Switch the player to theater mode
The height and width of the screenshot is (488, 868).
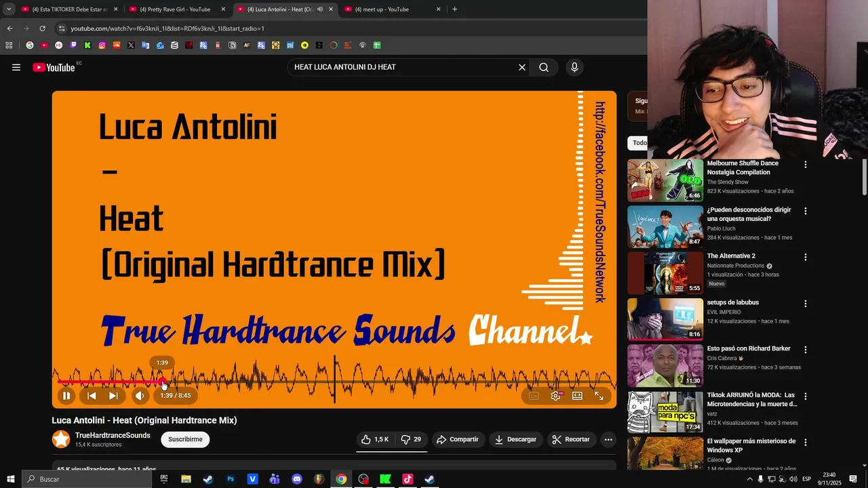point(577,396)
